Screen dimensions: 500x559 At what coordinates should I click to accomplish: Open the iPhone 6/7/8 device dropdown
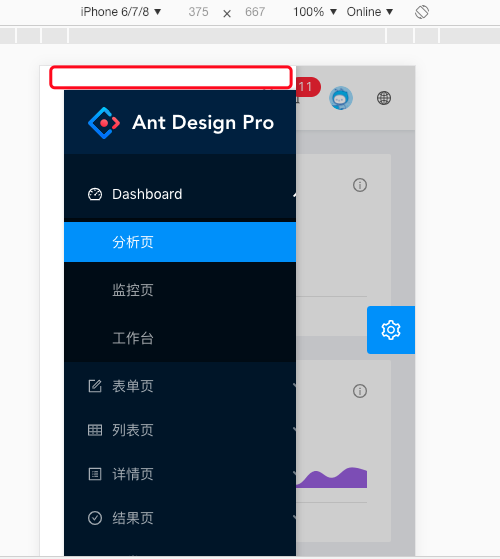tap(121, 12)
